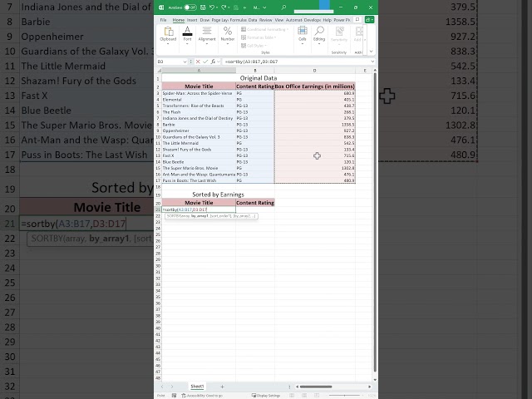Click the green Share button
Screen dimensions: 532x399
point(369,20)
